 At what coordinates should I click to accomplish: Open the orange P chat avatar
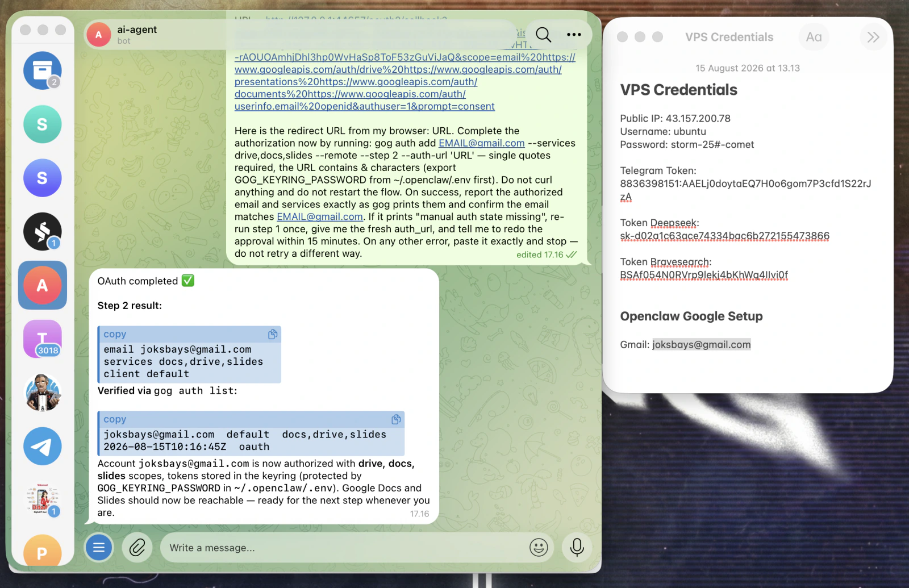(x=42, y=550)
